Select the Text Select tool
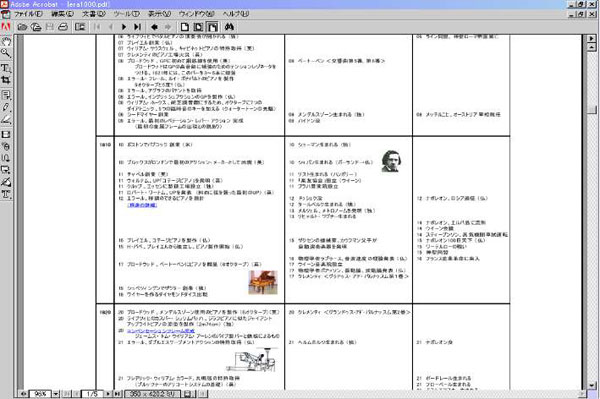The width and height of the screenshot is (600, 399). pos(6,68)
